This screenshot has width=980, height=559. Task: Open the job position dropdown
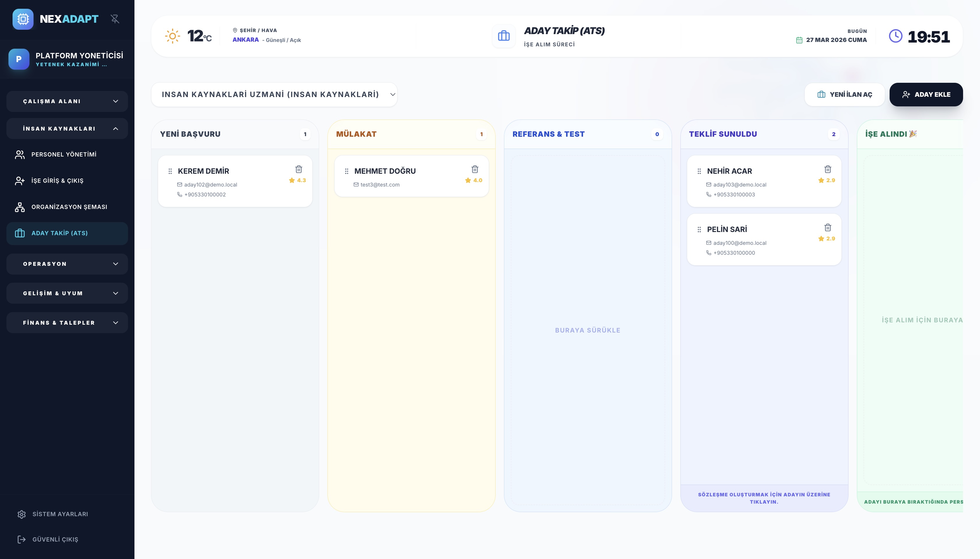pyautogui.click(x=274, y=94)
